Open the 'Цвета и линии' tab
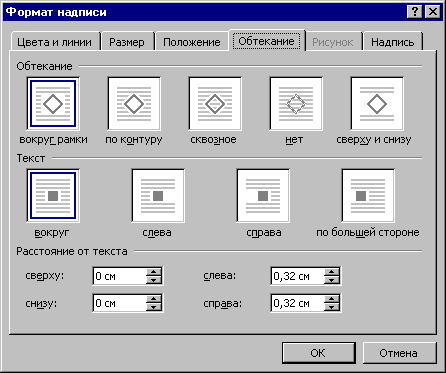The image size is (446, 373). [55, 42]
